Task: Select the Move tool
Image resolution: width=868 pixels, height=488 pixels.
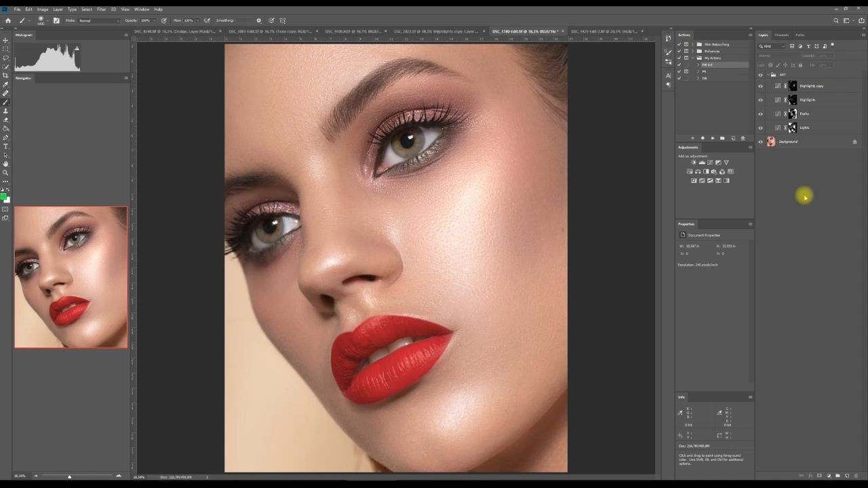Action: [x=5, y=41]
